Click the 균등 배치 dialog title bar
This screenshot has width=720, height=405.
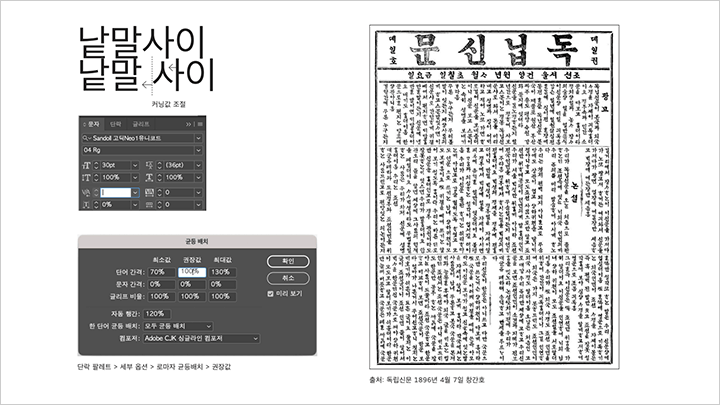click(197, 242)
